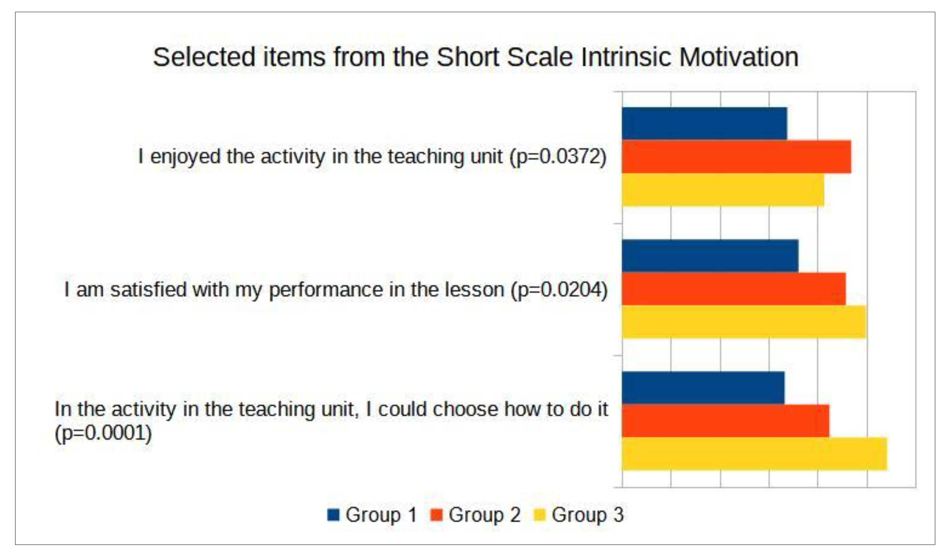Click the chart title text
The image size is (950, 560).
476,57
